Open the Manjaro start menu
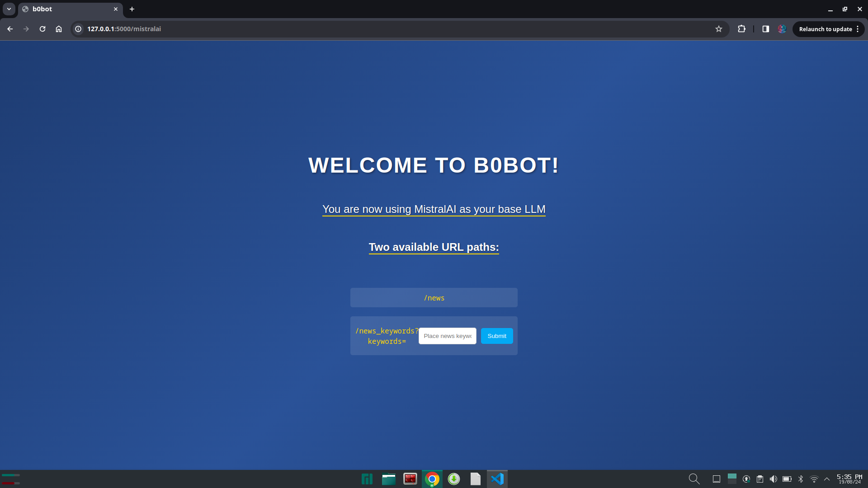The width and height of the screenshot is (868, 488). (367, 479)
